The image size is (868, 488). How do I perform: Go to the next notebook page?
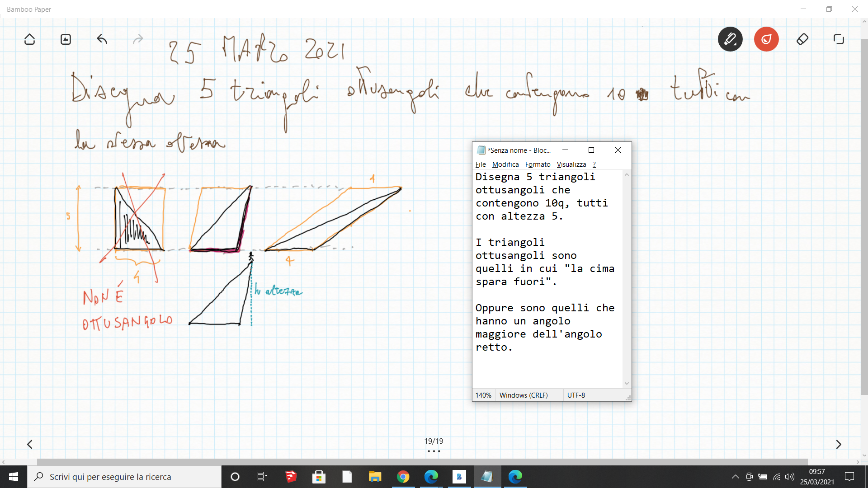pos(839,445)
